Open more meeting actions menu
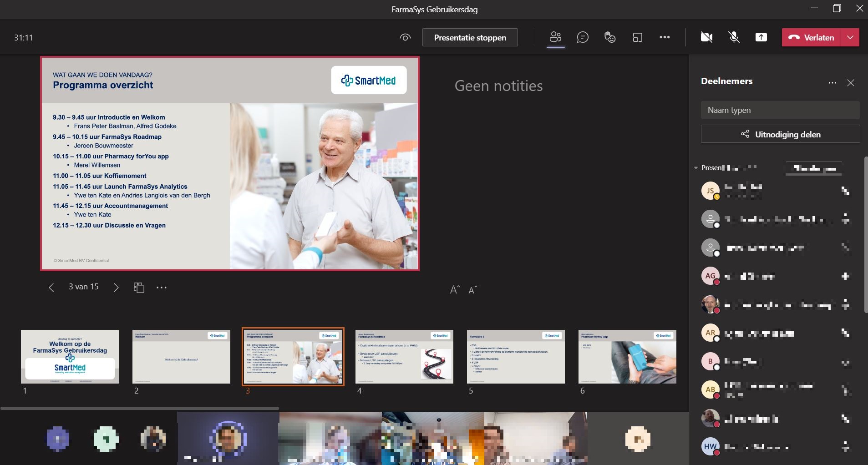This screenshot has height=465, width=868. 665,37
